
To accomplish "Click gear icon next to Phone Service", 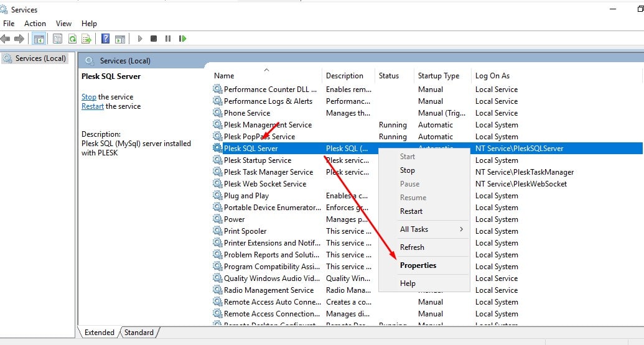I will (x=217, y=113).
